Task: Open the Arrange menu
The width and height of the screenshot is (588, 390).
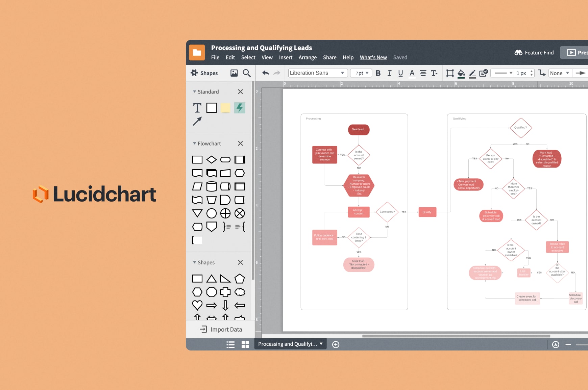Action: point(308,57)
